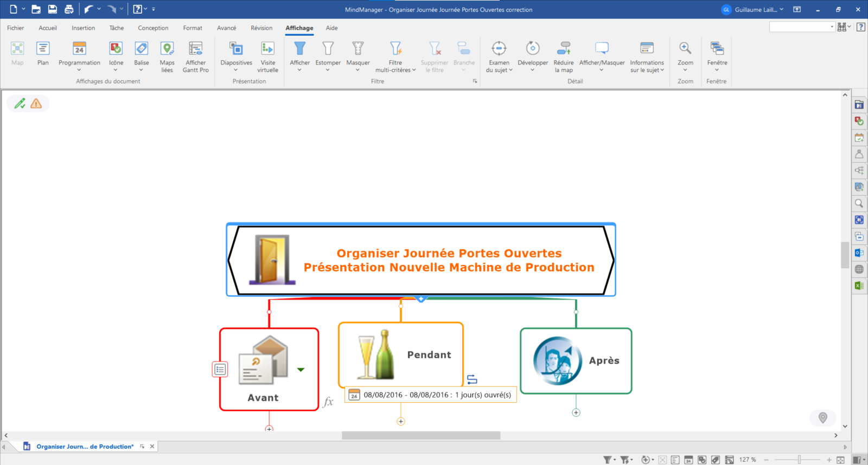Expand the Après topic plus button
This screenshot has width=868, height=465.
[576, 413]
